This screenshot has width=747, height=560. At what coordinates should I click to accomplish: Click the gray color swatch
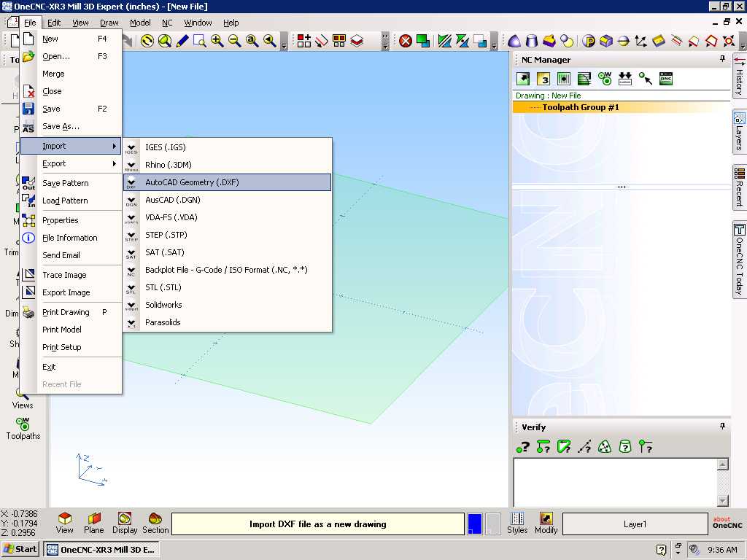click(493, 524)
